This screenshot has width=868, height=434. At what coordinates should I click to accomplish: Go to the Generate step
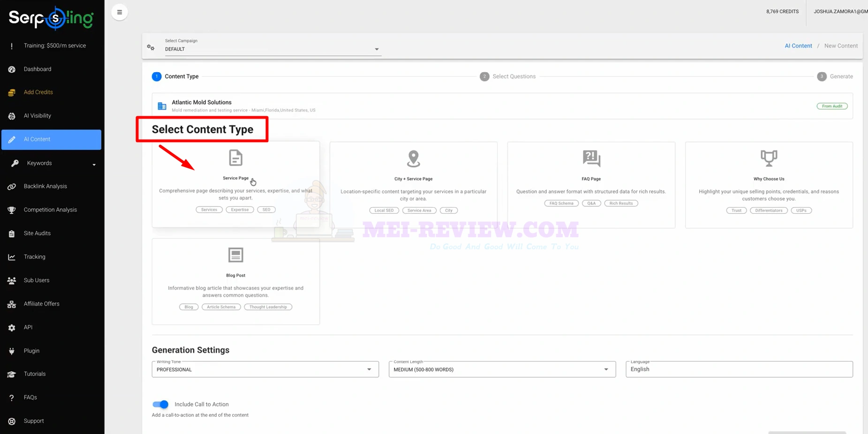point(835,76)
